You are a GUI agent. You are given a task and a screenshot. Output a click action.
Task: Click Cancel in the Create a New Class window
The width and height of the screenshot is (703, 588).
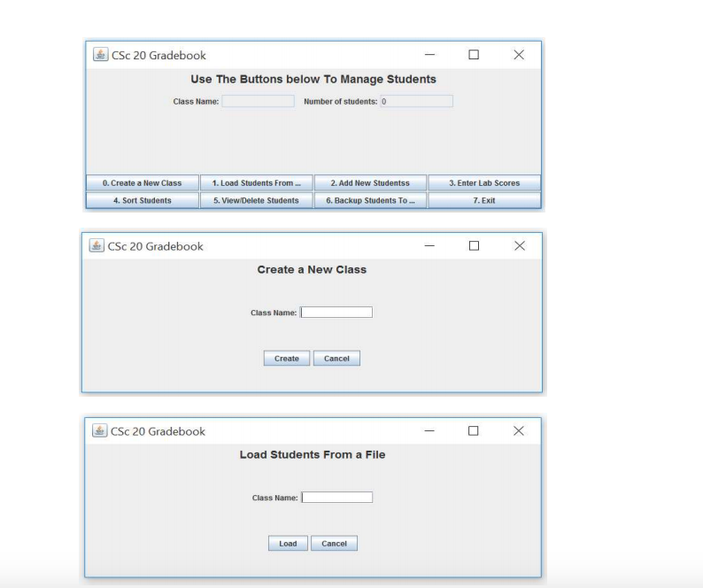[336, 359]
